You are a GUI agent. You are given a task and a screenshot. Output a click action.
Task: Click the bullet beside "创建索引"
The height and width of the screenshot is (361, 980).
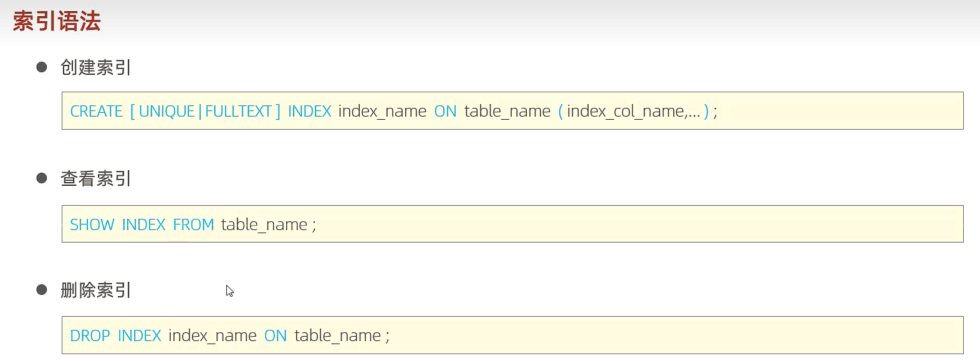pyautogui.click(x=42, y=67)
